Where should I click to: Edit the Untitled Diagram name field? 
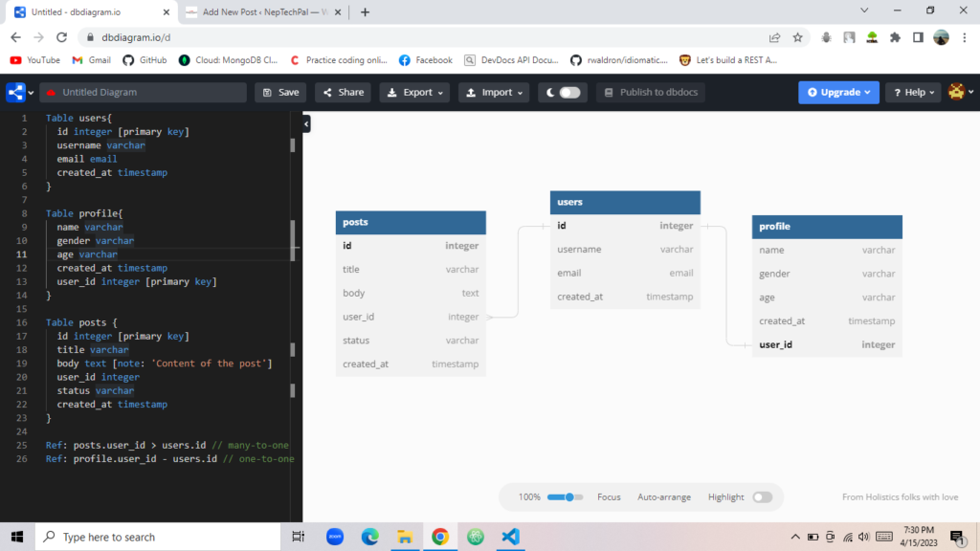tap(144, 93)
